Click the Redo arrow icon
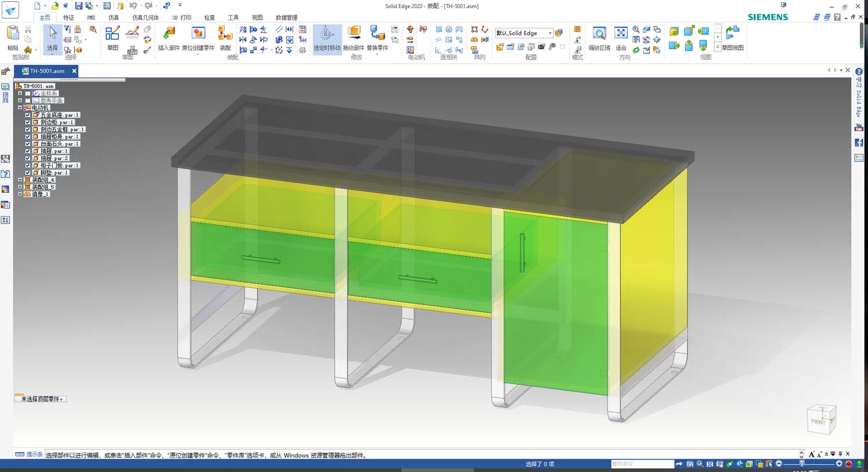The height and width of the screenshot is (472, 868). pos(148,6)
